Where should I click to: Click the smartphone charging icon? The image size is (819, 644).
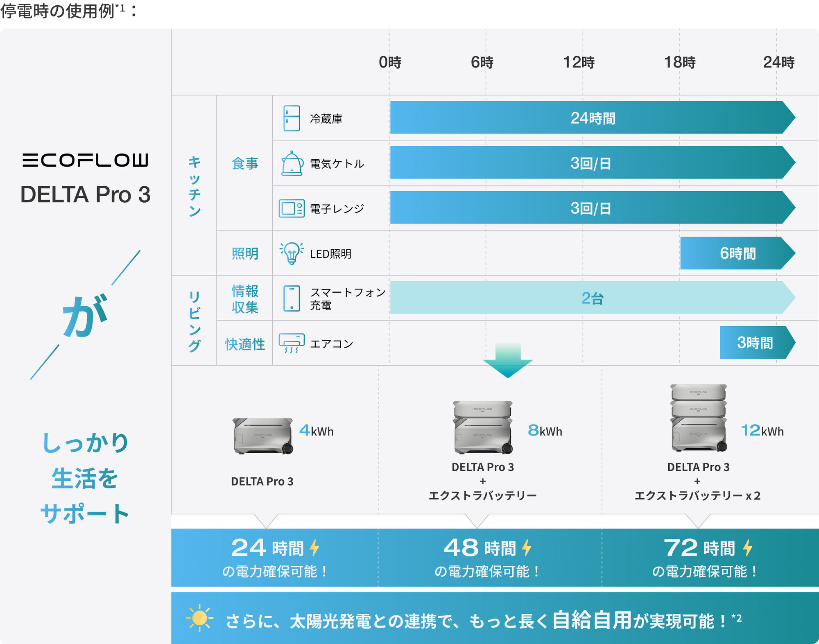click(292, 298)
